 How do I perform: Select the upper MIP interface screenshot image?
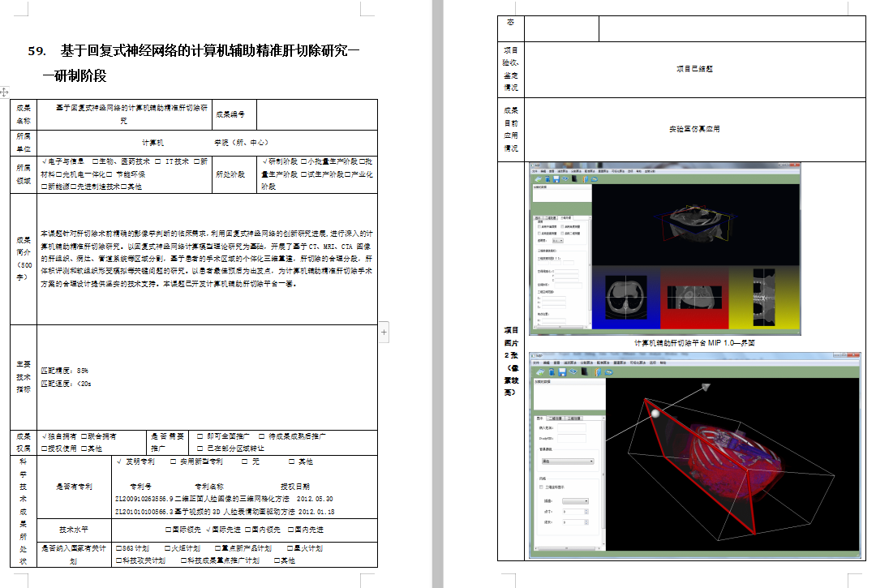point(664,248)
